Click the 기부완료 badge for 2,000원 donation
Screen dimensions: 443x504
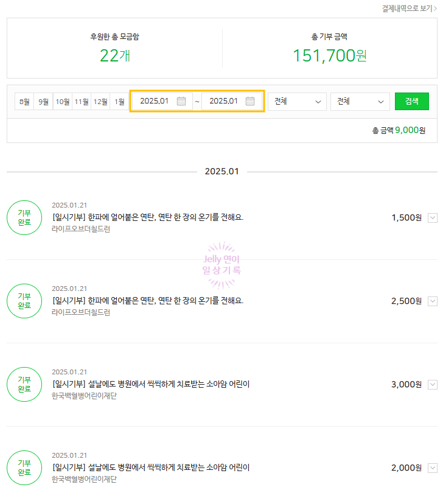point(24,467)
